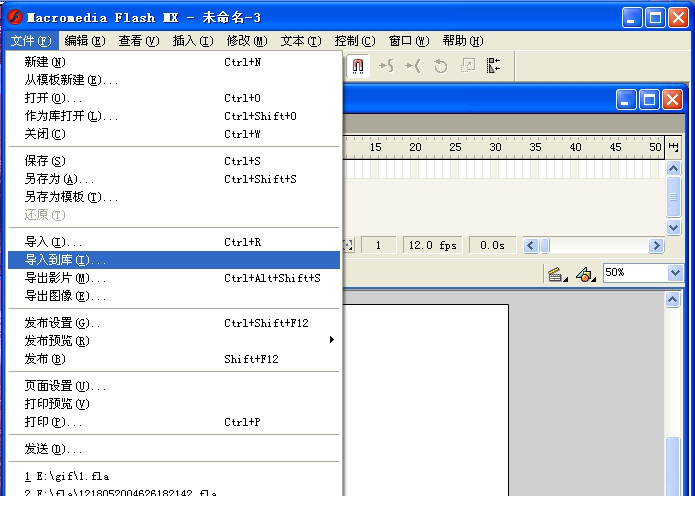
Task: Minimize the Macromedia Flash MX window
Action: (x=632, y=18)
